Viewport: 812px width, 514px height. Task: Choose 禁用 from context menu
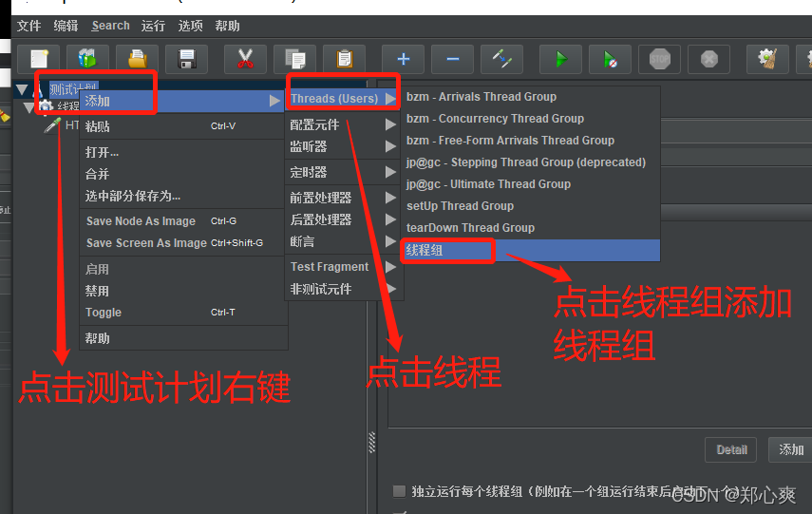click(x=182, y=291)
